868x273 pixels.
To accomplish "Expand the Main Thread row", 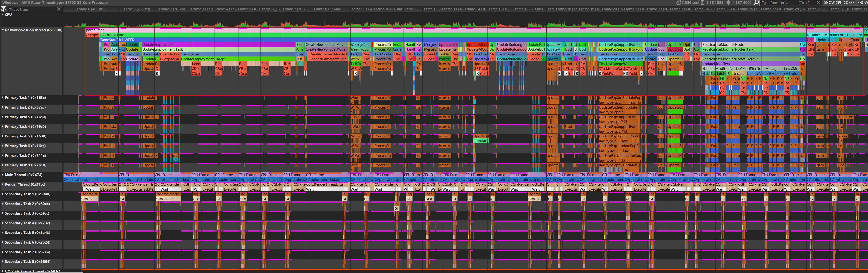I will pos(3,175).
